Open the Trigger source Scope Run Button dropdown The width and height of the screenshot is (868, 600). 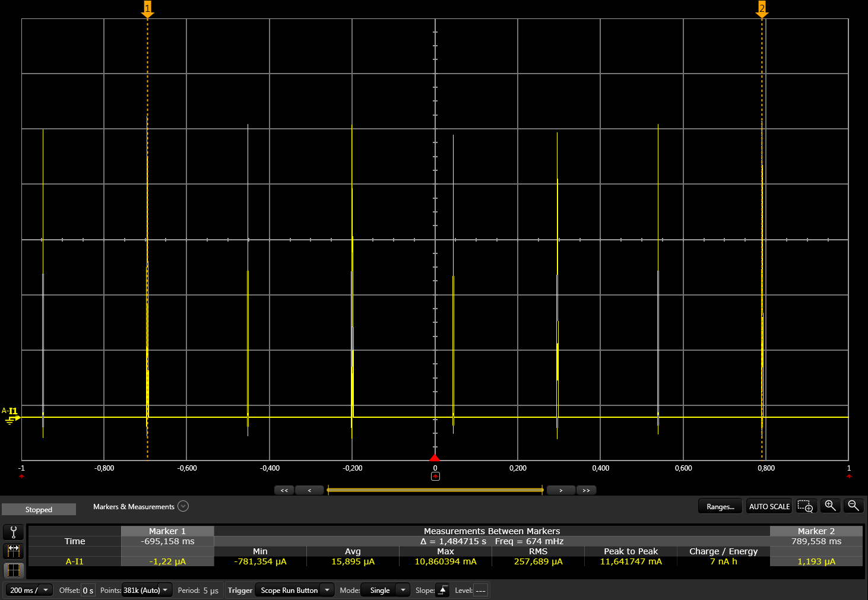click(294, 590)
